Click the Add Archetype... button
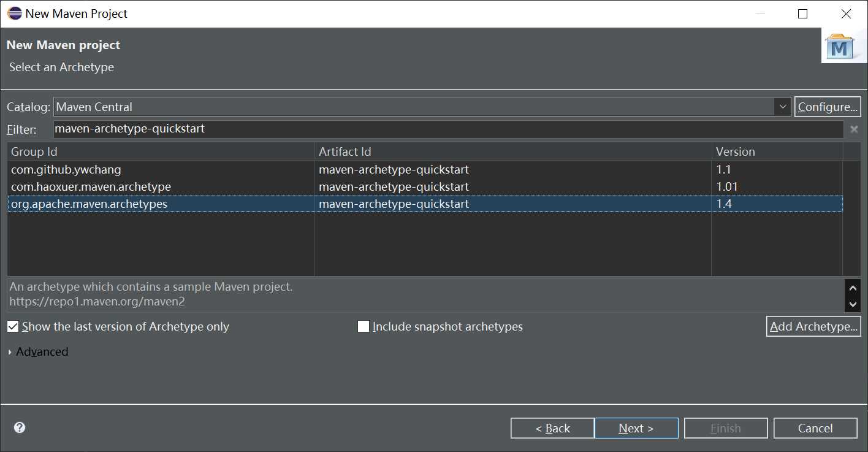The height and width of the screenshot is (452, 868). [x=813, y=326]
